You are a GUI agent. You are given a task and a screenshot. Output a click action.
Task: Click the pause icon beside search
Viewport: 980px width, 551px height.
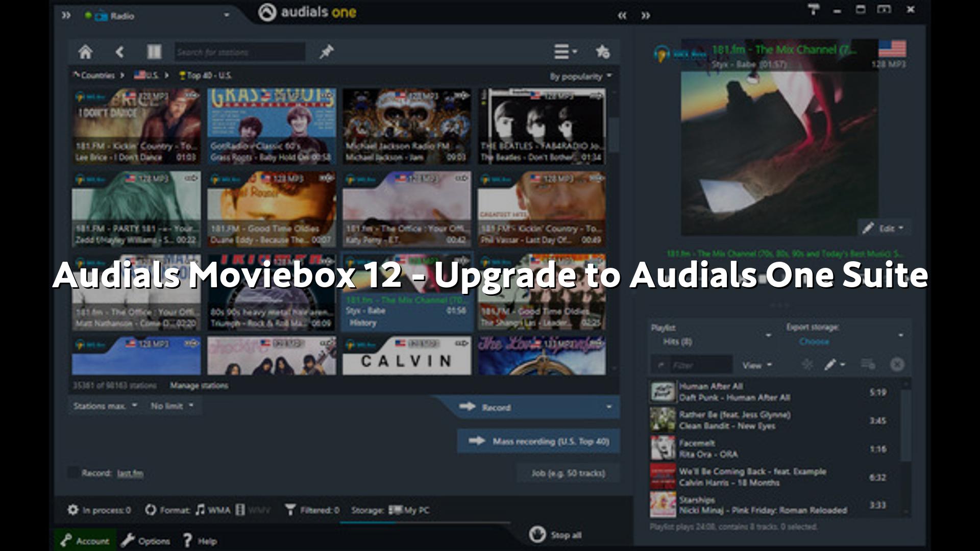click(154, 52)
